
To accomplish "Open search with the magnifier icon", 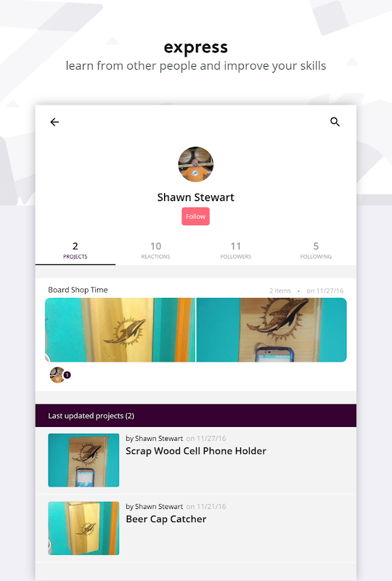I will [x=335, y=122].
